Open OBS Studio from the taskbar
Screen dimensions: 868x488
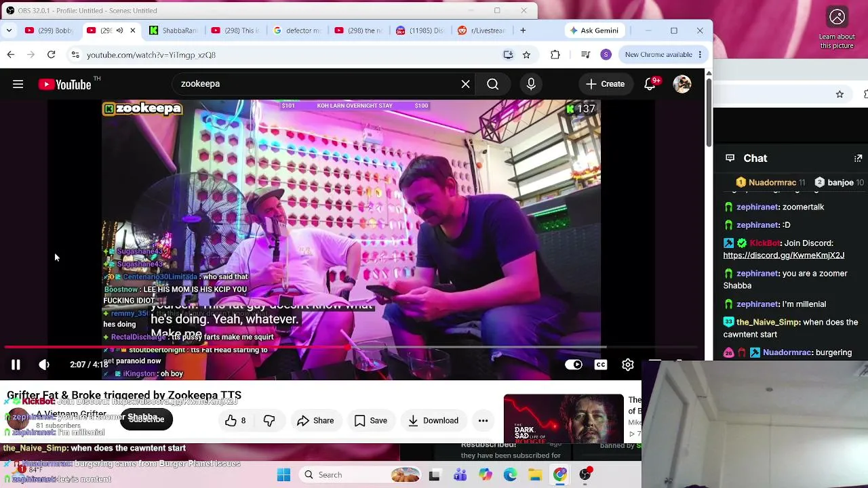tap(585, 475)
